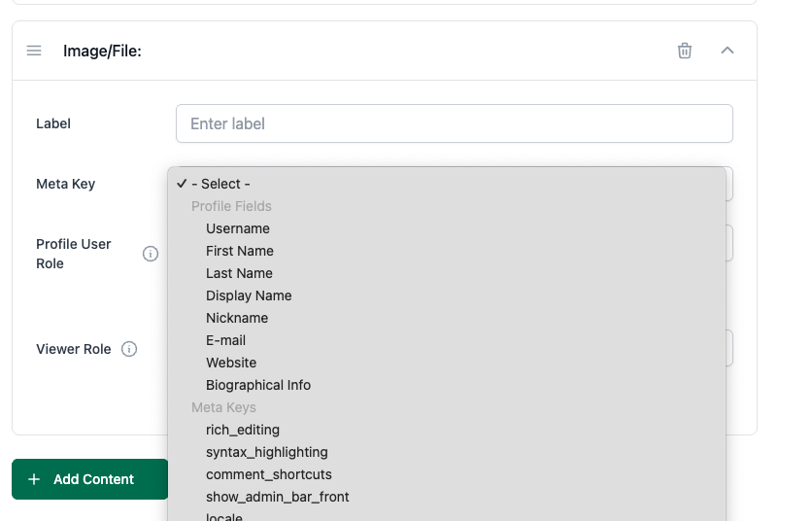Open the Viewer Role info icon
Viewport: 812px width, 521px height.
[129, 349]
